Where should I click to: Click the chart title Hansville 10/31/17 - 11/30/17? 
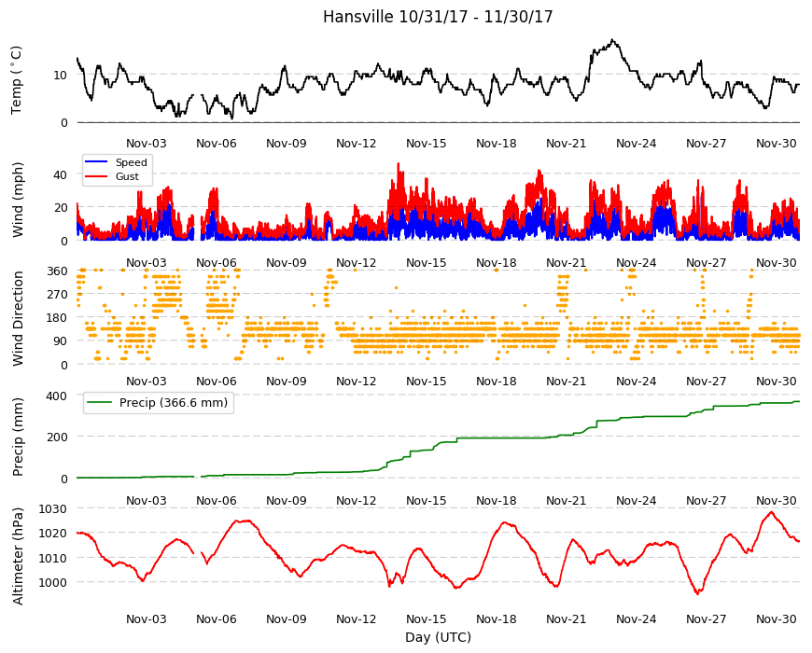(x=438, y=17)
